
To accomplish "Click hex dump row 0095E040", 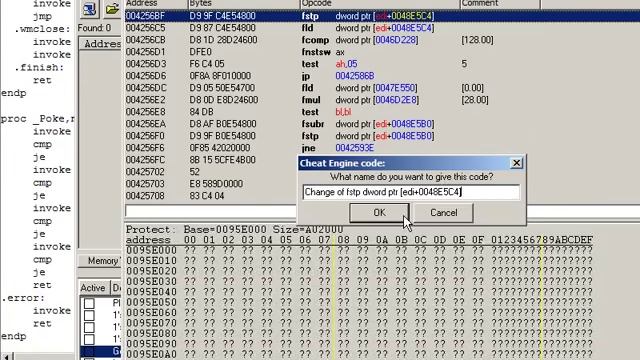I will 359,292.
